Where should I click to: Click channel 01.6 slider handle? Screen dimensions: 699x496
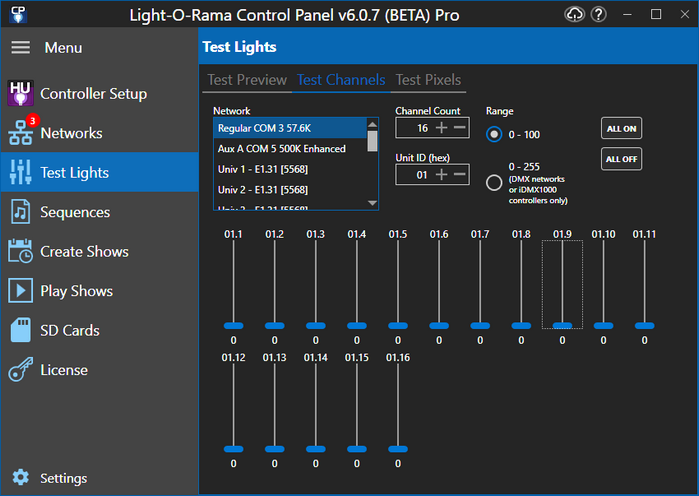pos(439,326)
